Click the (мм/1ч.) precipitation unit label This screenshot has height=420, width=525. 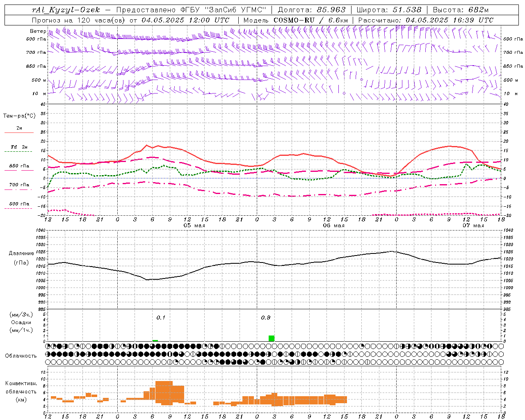pyautogui.click(x=21, y=330)
